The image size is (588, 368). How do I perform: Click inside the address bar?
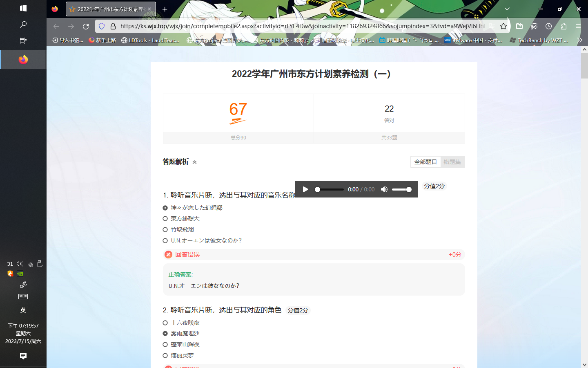pyautogui.click(x=286, y=26)
